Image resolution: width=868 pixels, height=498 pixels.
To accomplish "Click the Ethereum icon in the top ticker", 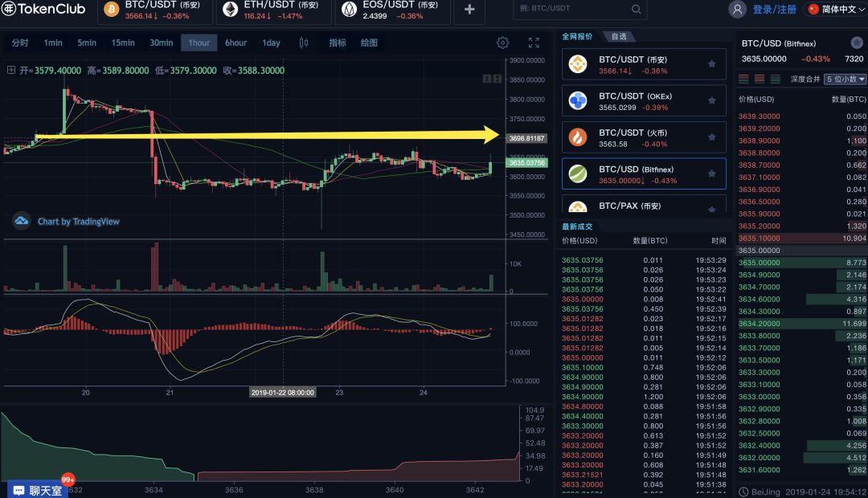I will [x=231, y=10].
